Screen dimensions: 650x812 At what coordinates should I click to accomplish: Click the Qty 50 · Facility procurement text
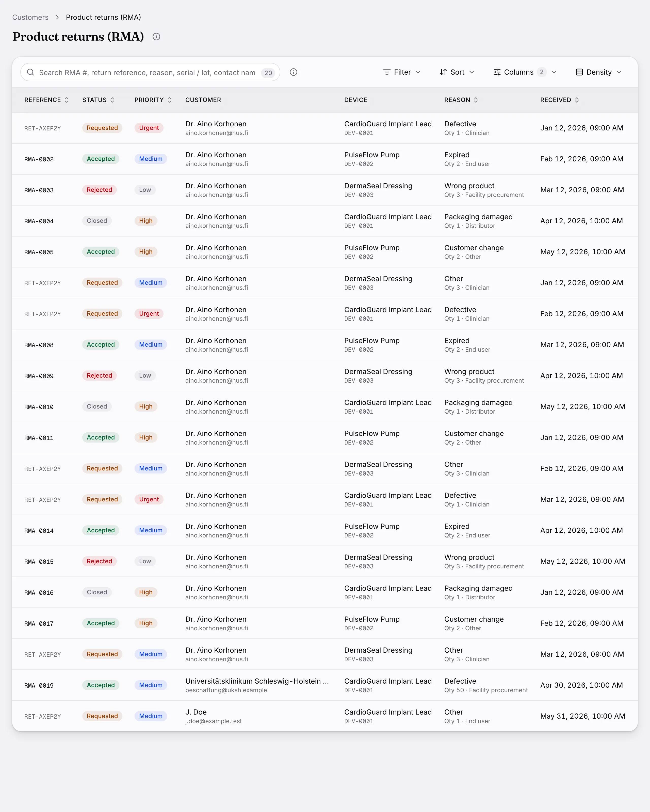(486, 690)
